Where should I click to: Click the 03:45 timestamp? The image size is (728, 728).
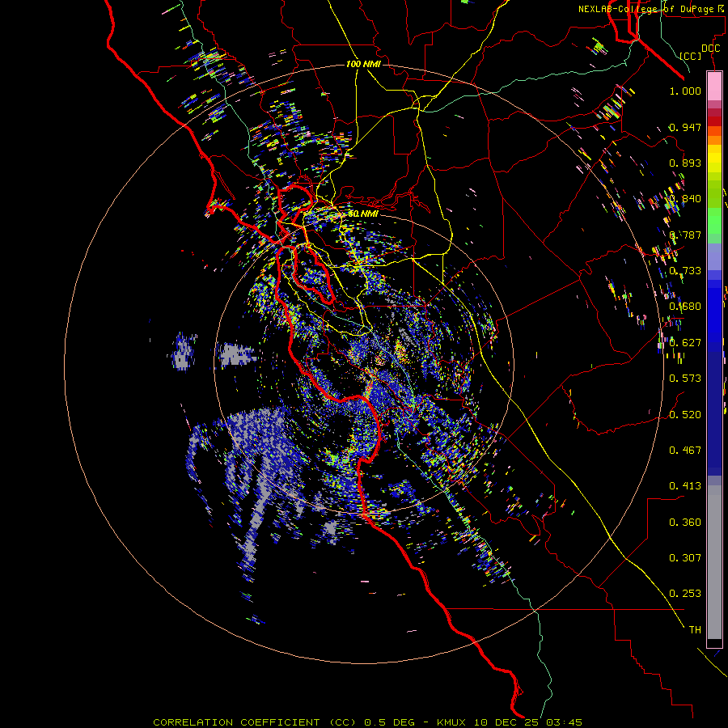[x=564, y=722]
